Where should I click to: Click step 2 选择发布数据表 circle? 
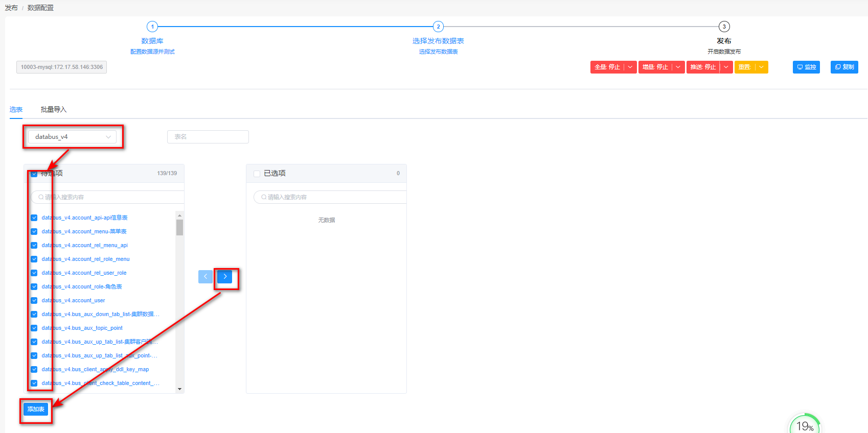[438, 27]
